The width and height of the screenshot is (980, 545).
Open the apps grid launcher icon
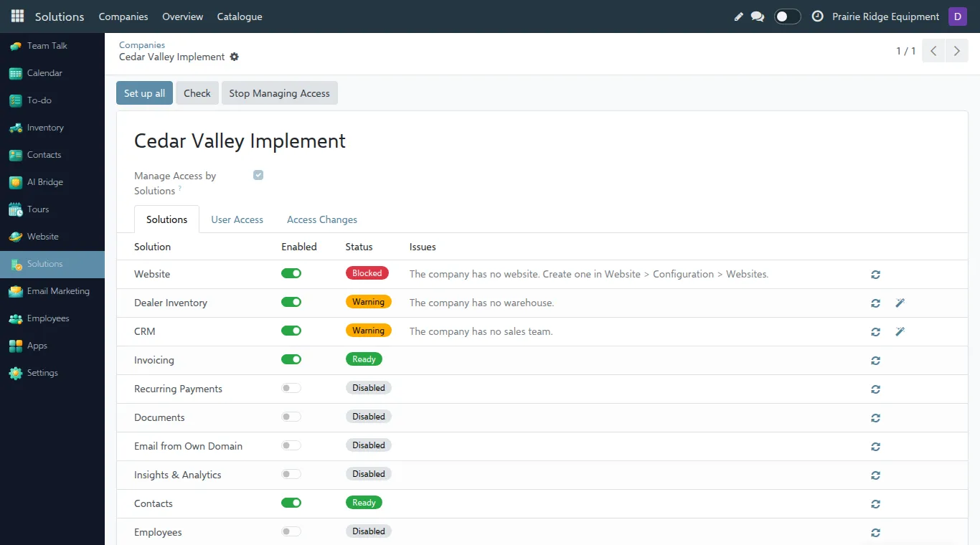pyautogui.click(x=17, y=16)
